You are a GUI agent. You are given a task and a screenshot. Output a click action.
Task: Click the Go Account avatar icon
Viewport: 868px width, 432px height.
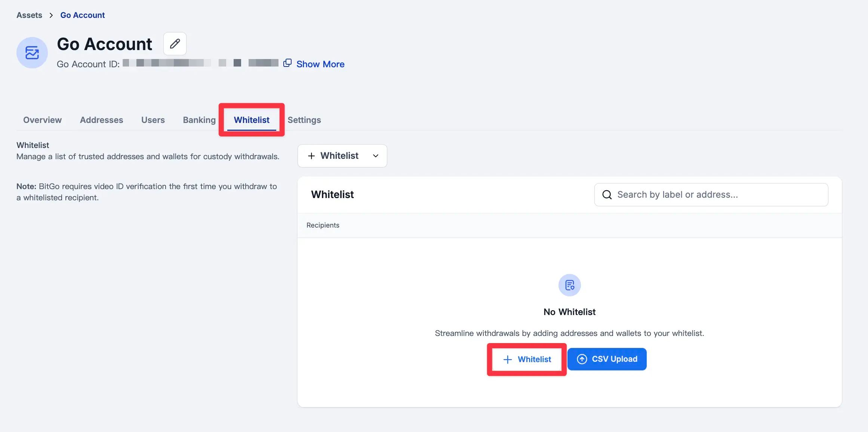(32, 53)
